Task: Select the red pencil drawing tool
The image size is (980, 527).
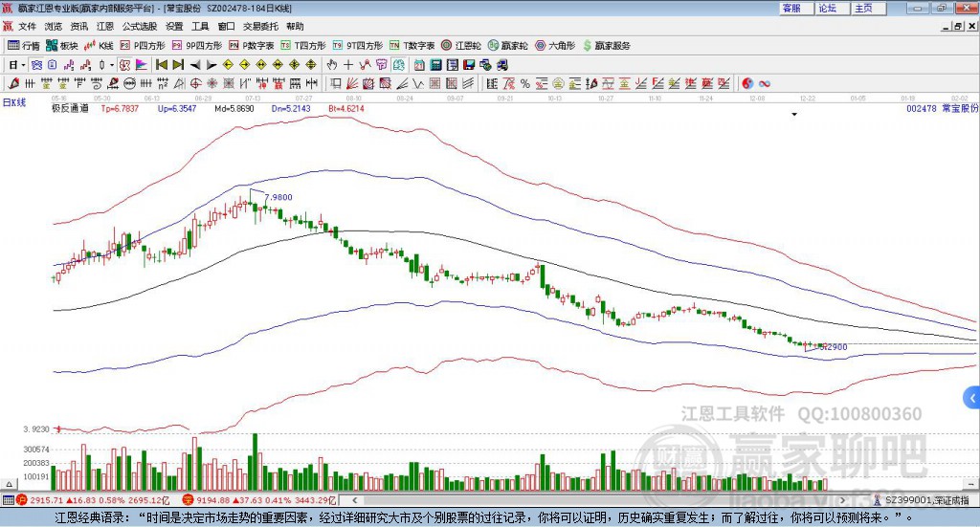Action: [x=13, y=83]
